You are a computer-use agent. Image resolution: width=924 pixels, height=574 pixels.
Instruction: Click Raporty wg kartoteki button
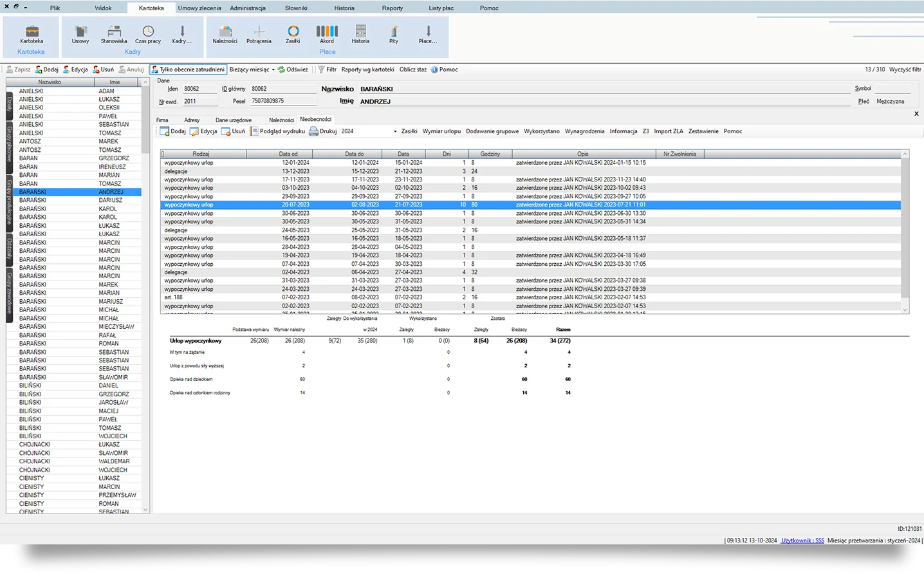tap(367, 69)
